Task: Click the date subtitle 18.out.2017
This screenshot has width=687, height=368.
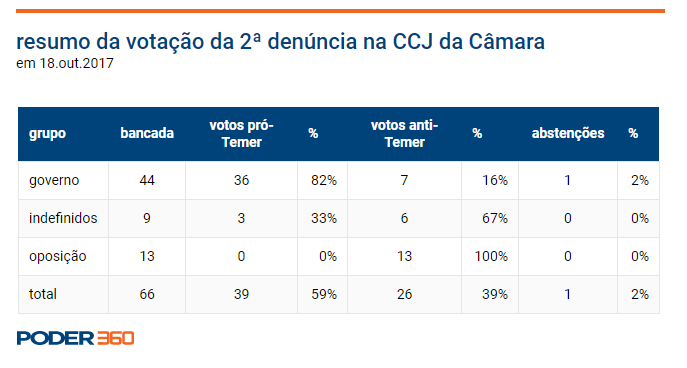Action: [x=65, y=64]
